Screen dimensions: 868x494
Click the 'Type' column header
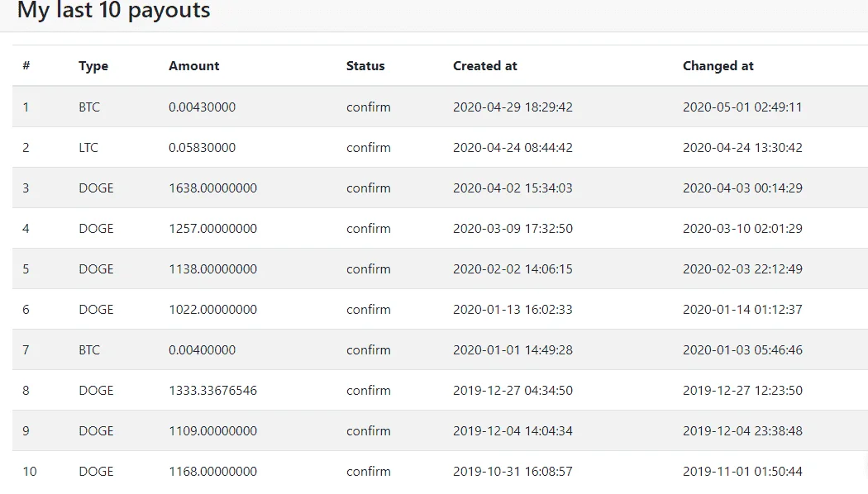93,66
